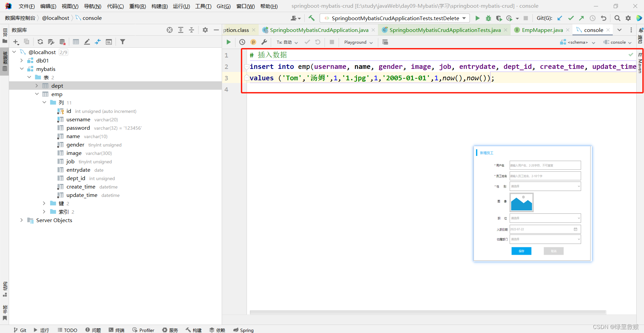Open the 终端 terminal tool window

pyautogui.click(x=117, y=330)
